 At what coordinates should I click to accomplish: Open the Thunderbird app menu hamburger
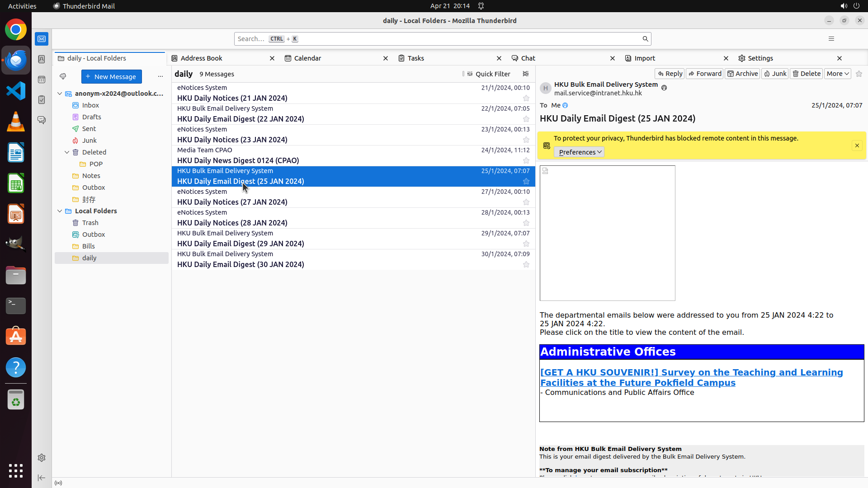point(831,39)
